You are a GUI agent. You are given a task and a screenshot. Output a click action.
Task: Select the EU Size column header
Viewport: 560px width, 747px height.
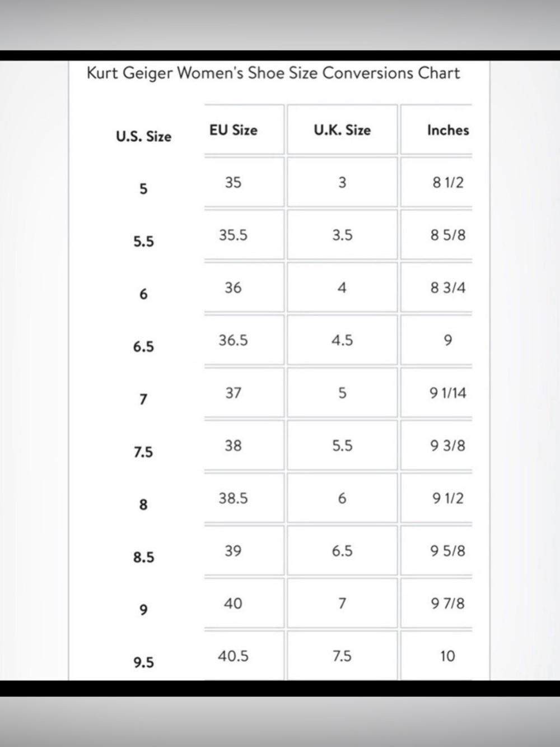244,129
